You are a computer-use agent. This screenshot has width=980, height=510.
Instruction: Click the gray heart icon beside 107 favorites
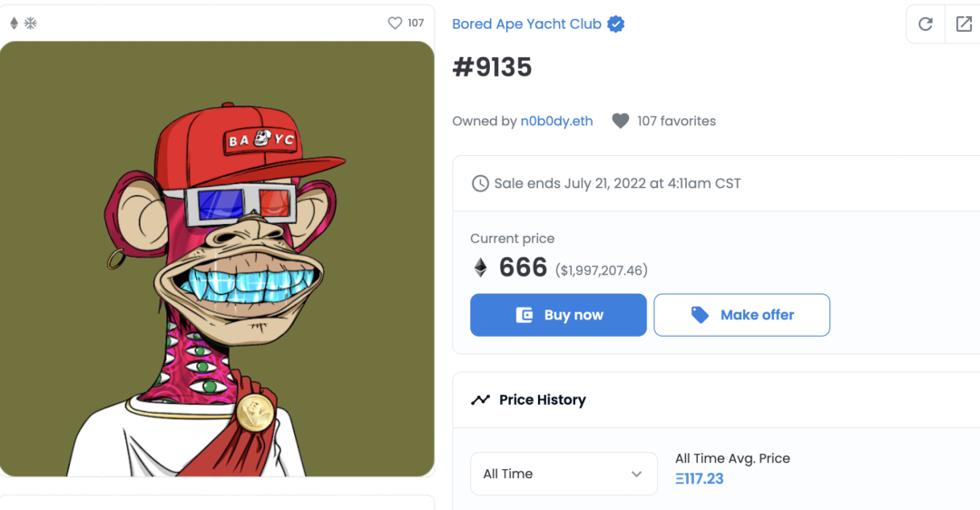[621, 121]
